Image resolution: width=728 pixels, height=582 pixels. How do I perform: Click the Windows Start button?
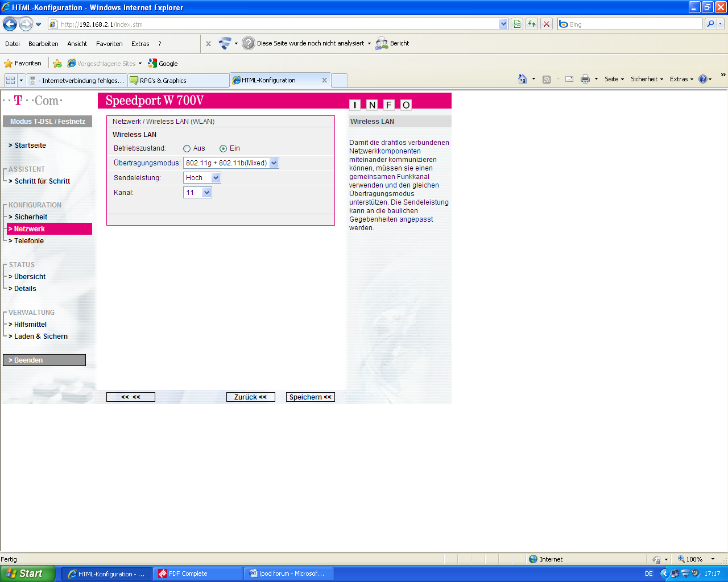(x=28, y=573)
